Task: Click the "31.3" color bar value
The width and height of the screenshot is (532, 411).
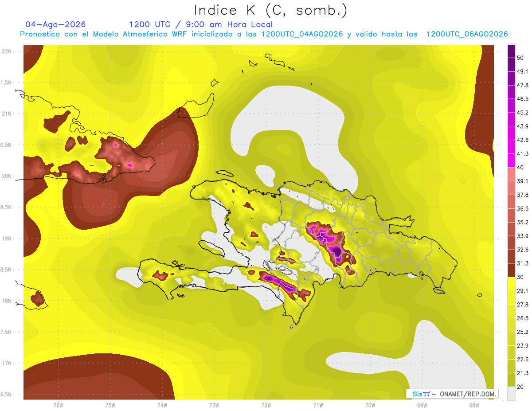Action: (522, 263)
